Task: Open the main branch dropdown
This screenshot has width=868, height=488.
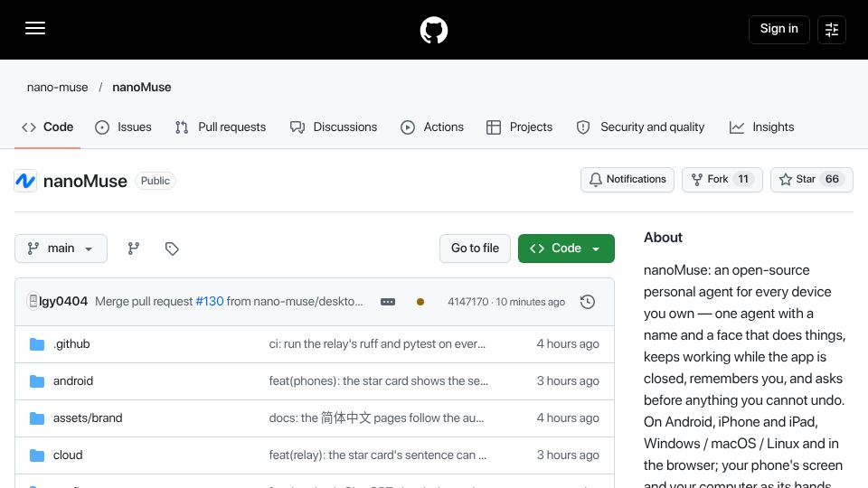Action: tap(61, 249)
